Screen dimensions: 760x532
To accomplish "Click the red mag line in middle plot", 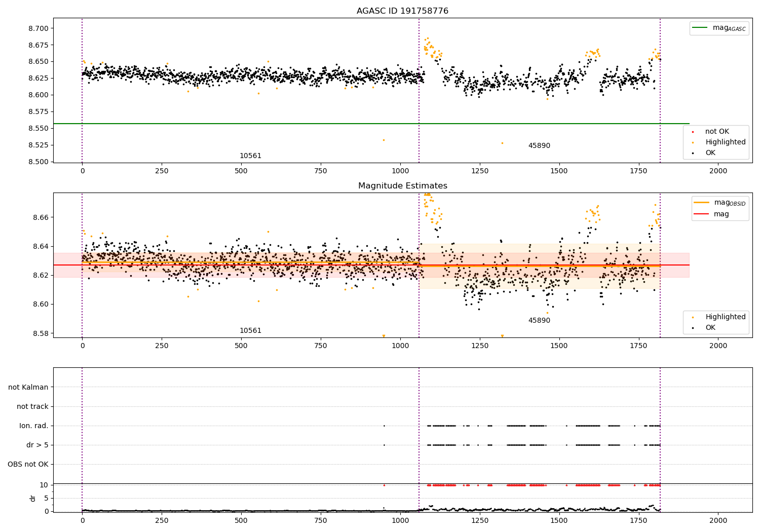I will point(371,265).
